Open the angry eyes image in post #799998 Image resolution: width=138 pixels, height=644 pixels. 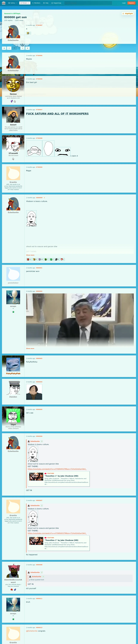click(62, 152)
